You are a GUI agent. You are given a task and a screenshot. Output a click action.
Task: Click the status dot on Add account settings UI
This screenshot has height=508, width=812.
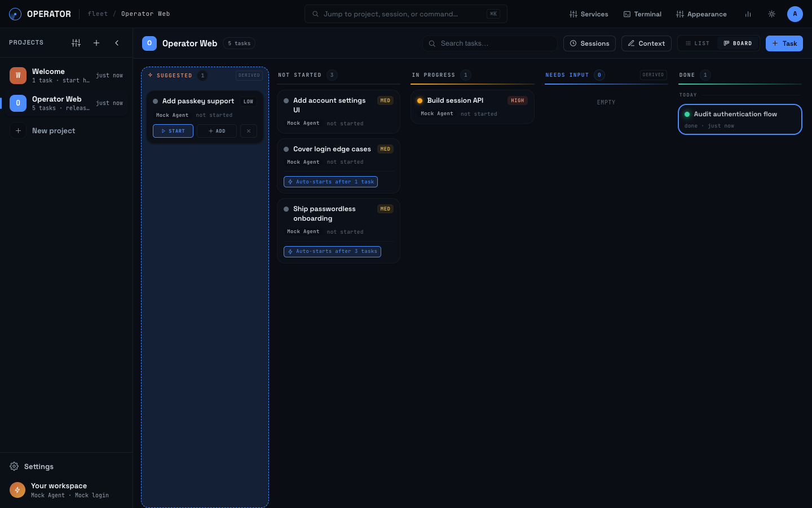coord(286,100)
